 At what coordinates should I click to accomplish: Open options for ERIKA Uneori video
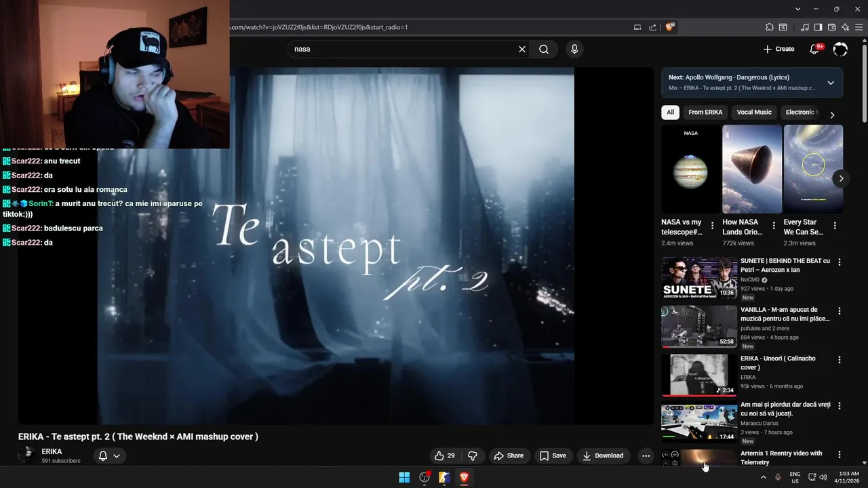(840, 360)
